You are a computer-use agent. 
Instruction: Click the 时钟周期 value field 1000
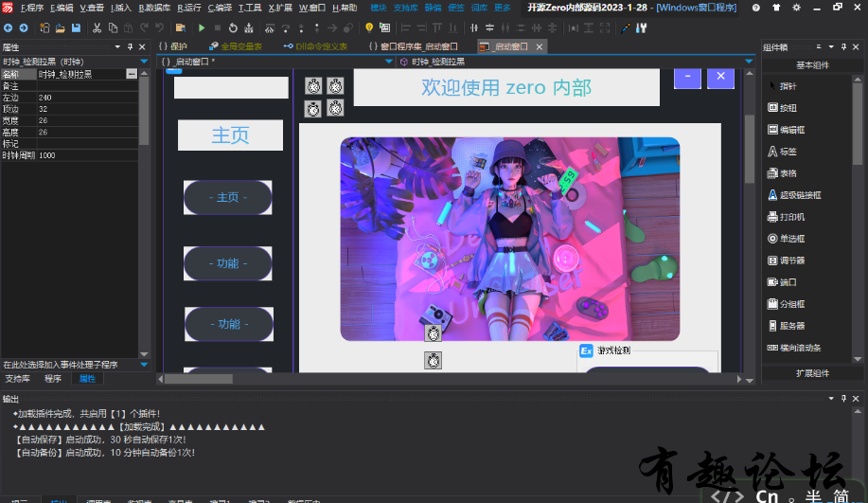(87, 155)
